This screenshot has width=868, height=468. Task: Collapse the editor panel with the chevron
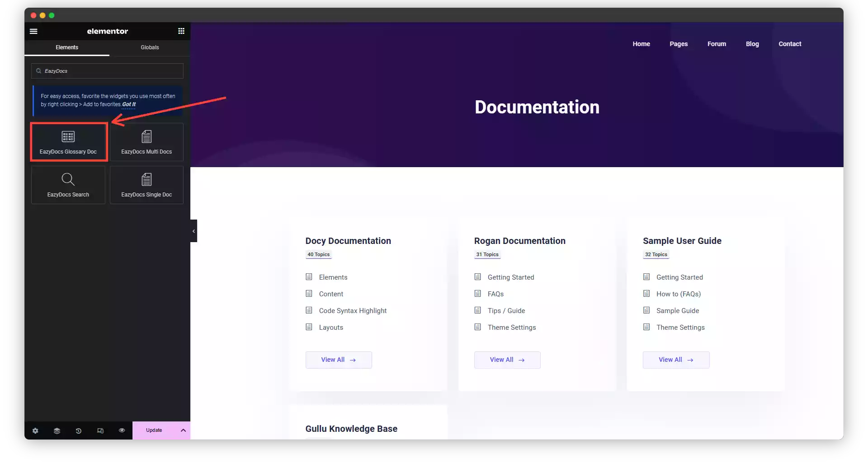pos(193,231)
